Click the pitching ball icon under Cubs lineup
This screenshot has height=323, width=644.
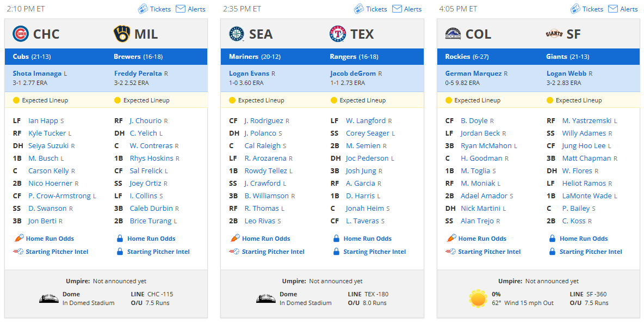point(18,252)
